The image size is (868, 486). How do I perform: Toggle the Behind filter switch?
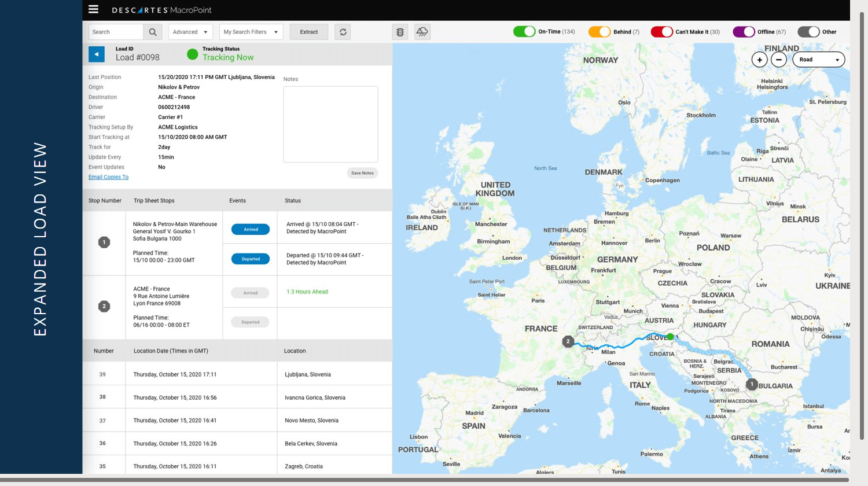tap(599, 32)
